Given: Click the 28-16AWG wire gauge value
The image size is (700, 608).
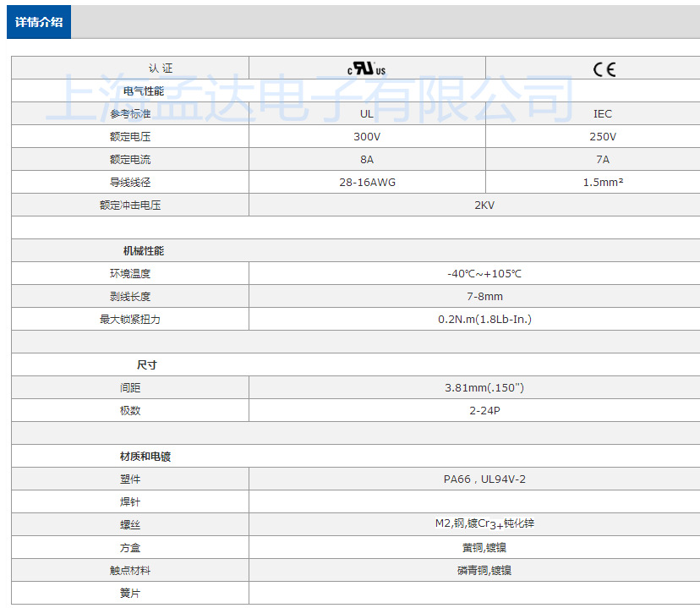Looking at the screenshot, I should (x=367, y=182).
